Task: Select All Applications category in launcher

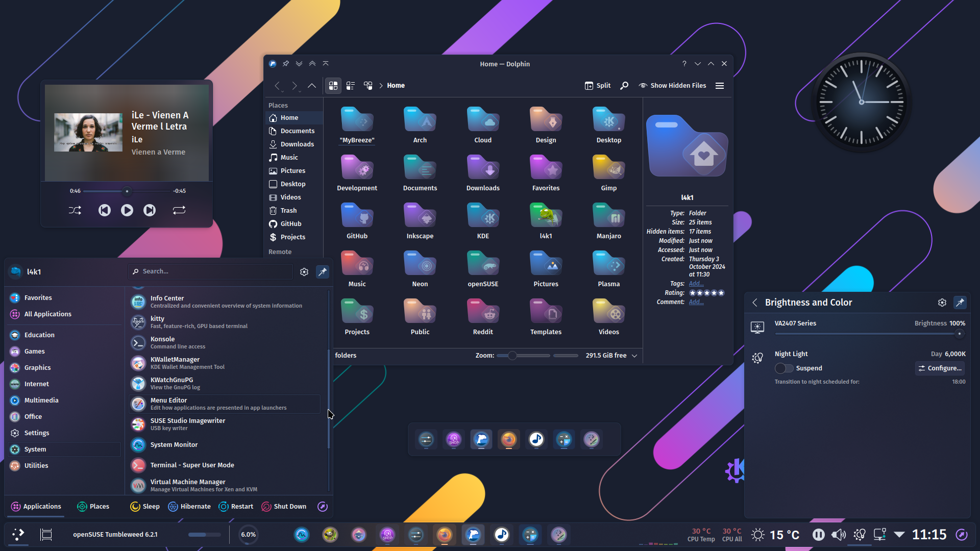Action: tap(64, 314)
